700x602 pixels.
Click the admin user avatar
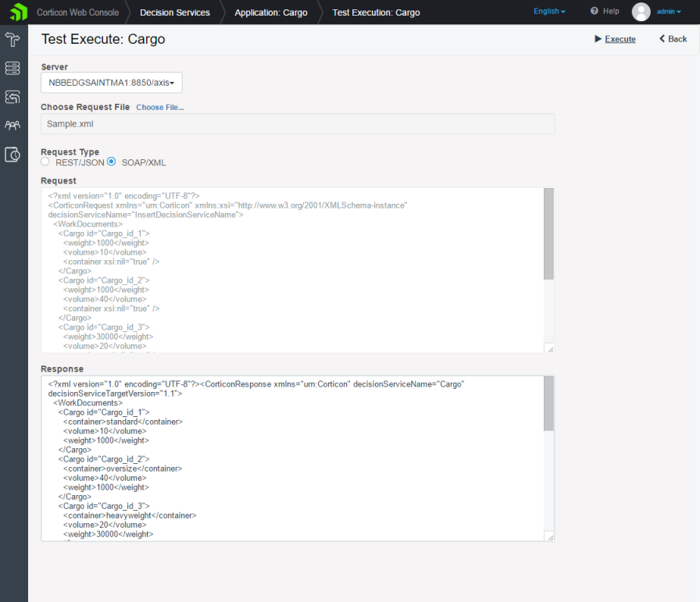(x=641, y=12)
